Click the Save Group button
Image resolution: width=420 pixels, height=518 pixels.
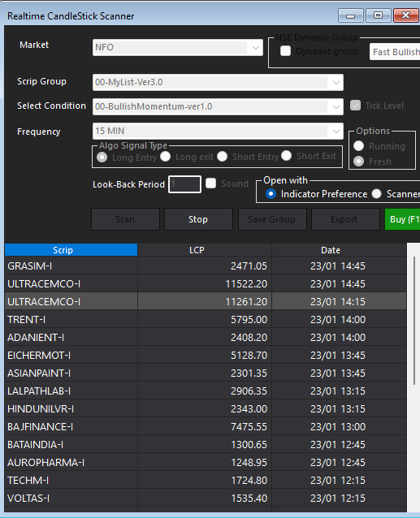pyautogui.click(x=272, y=219)
